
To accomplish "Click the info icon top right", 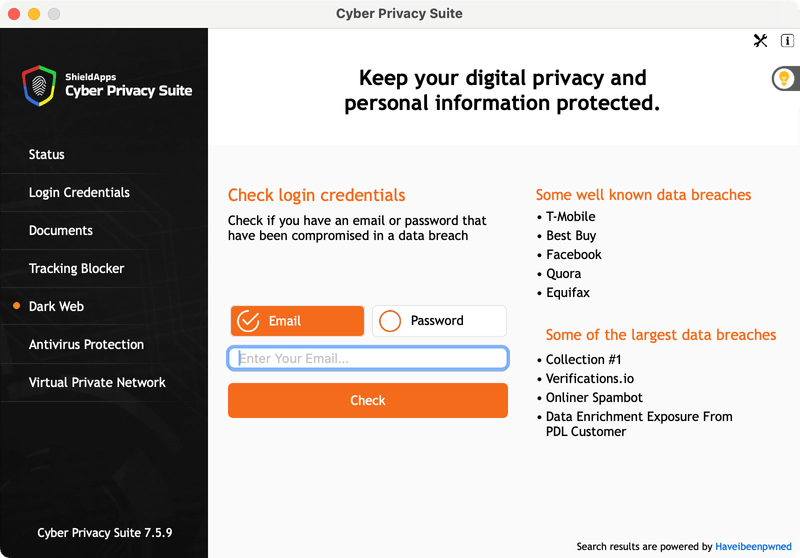I will coord(786,41).
